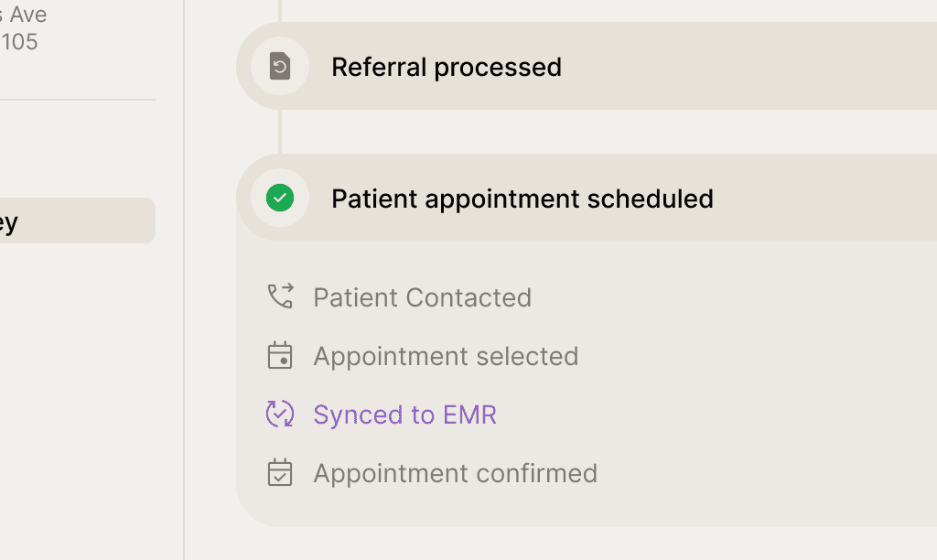Click the purple sync icon

(x=280, y=414)
